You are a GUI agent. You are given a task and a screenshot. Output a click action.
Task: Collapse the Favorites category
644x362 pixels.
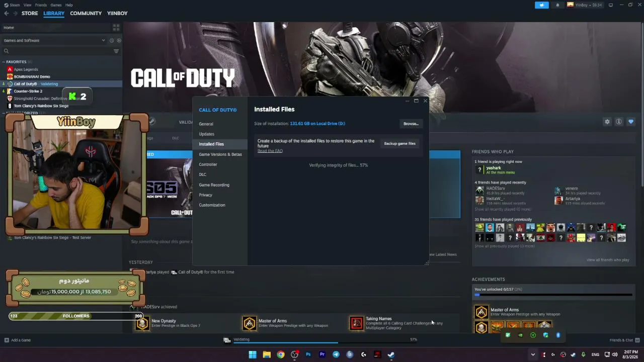[x=4, y=62]
